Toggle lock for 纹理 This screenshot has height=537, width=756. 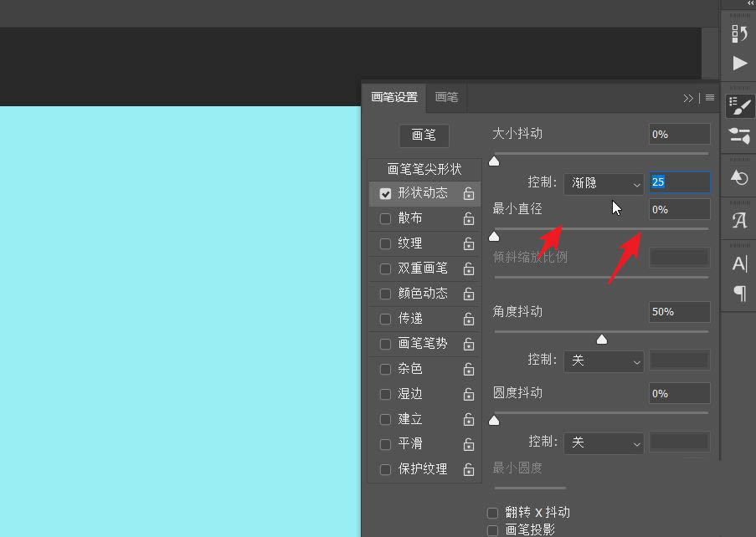click(469, 243)
